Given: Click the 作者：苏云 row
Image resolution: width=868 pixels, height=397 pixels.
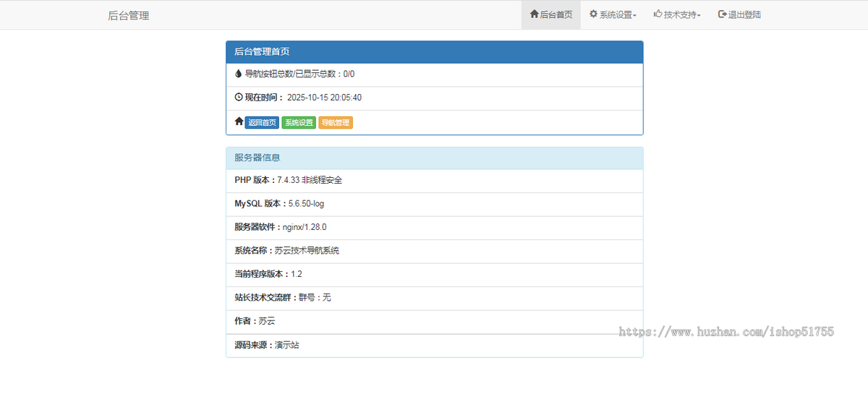Looking at the screenshot, I should [434, 322].
